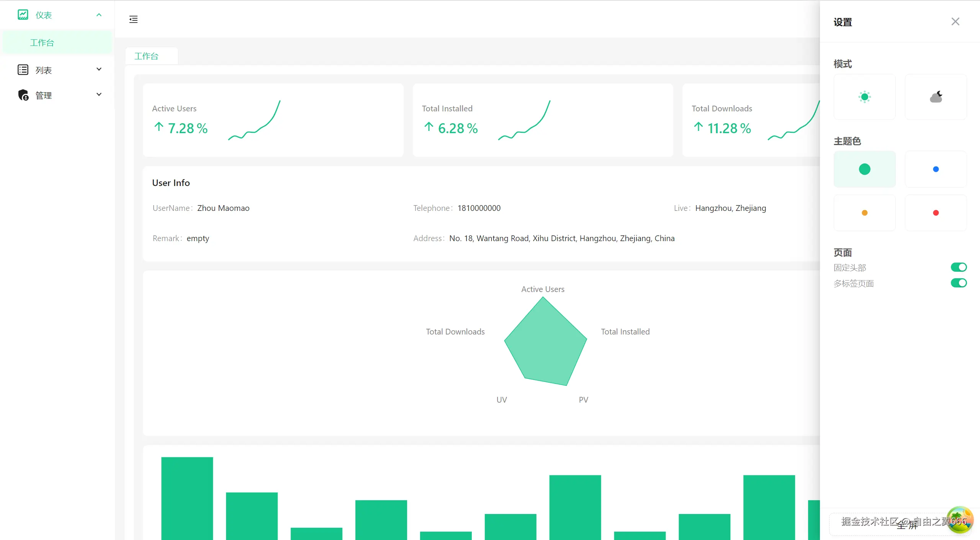Image resolution: width=980 pixels, height=540 pixels.
Task: Switch to the 工作台 page tab
Action: [x=147, y=56]
